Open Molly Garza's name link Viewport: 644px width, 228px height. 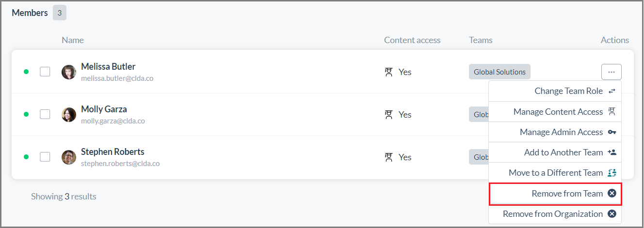[104, 109]
